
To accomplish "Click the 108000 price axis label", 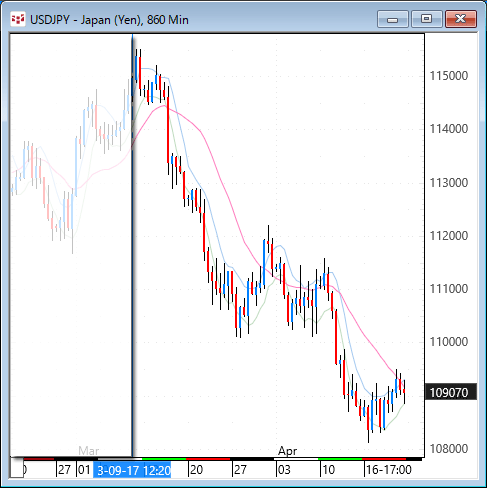I will pyautogui.click(x=449, y=449).
